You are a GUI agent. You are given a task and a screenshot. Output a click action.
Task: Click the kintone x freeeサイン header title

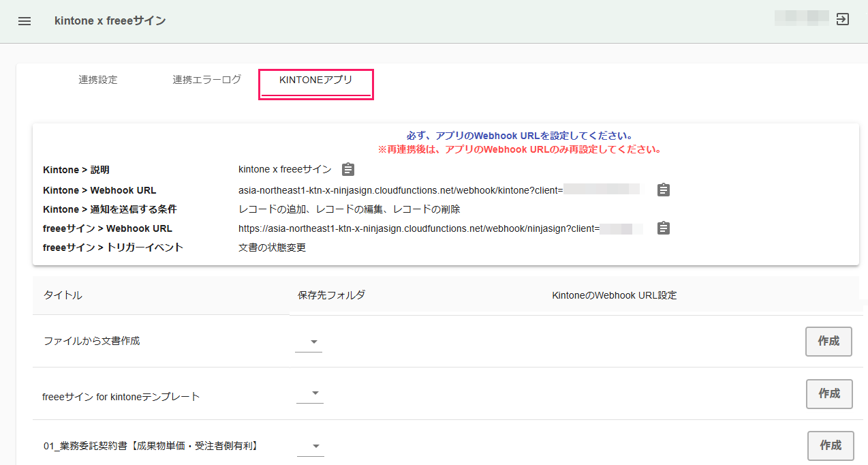(x=110, y=21)
